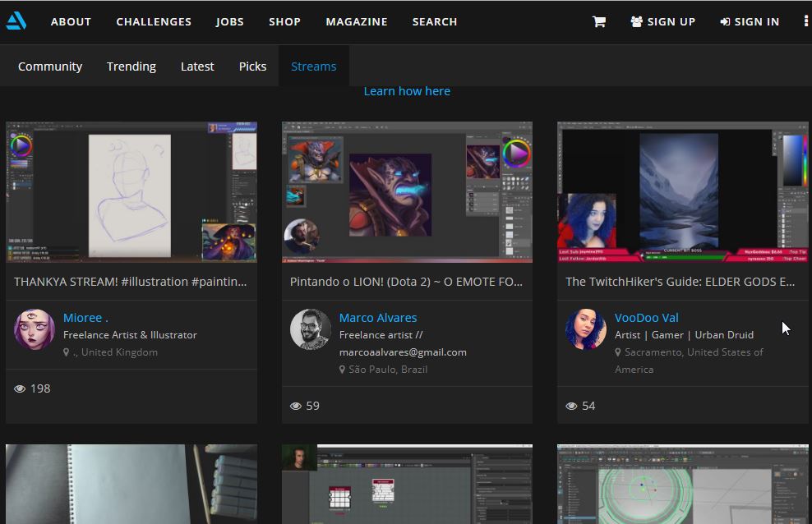Open the Jobs section
This screenshot has width=812, height=524.
(230, 21)
